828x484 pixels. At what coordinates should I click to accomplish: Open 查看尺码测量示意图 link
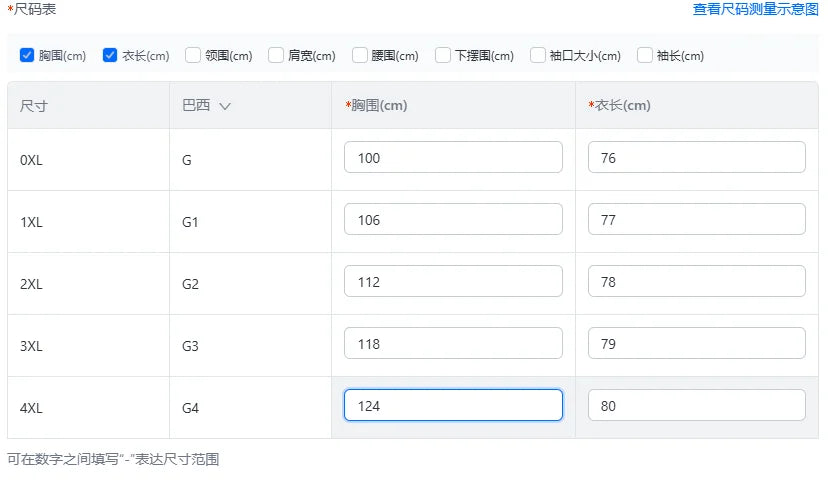pyautogui.click(x=755, y=9)
